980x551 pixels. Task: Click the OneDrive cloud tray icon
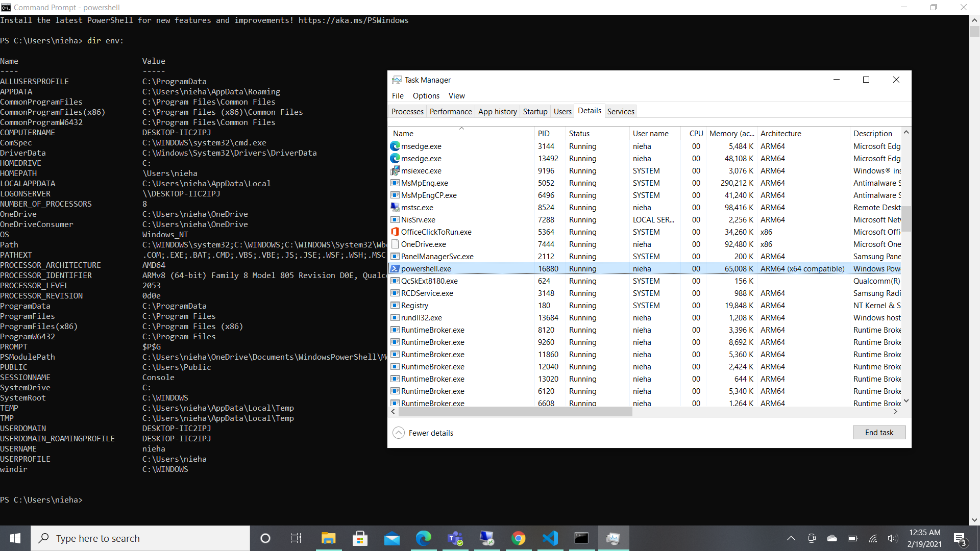coord(832,538)
